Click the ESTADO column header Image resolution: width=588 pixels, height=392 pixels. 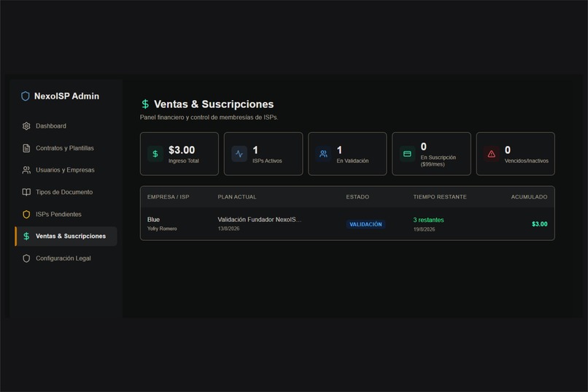coord(357,197)
